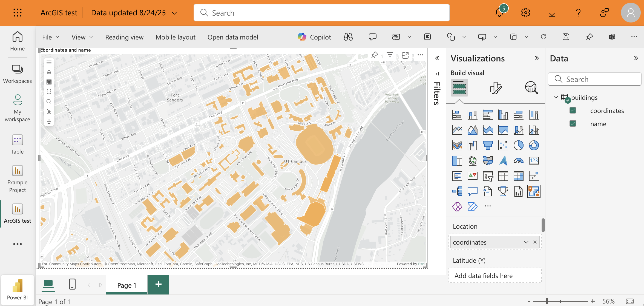
Task: Open the shapes dropdown arrow
Action: pos(464,37)
